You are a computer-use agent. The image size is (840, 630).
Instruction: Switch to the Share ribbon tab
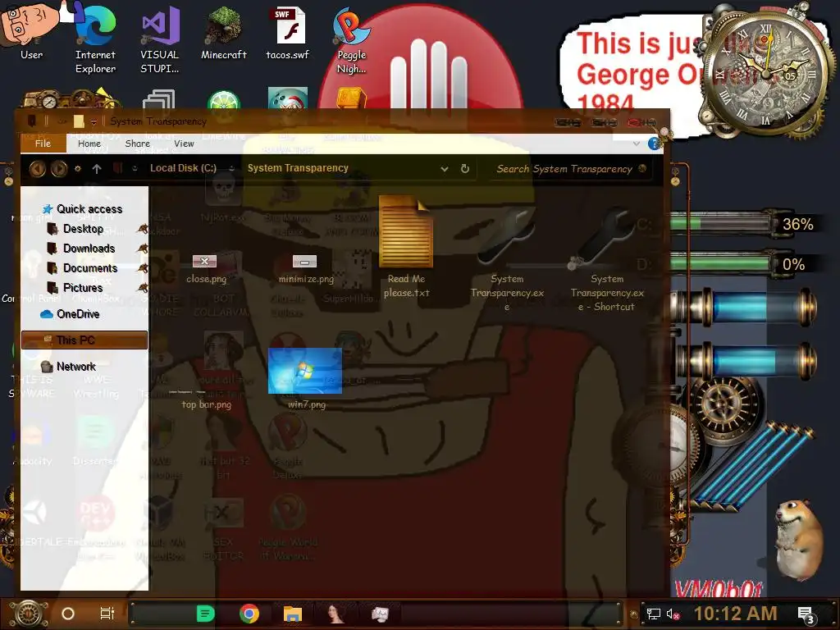pyautogui.click(x=137, y=144)
